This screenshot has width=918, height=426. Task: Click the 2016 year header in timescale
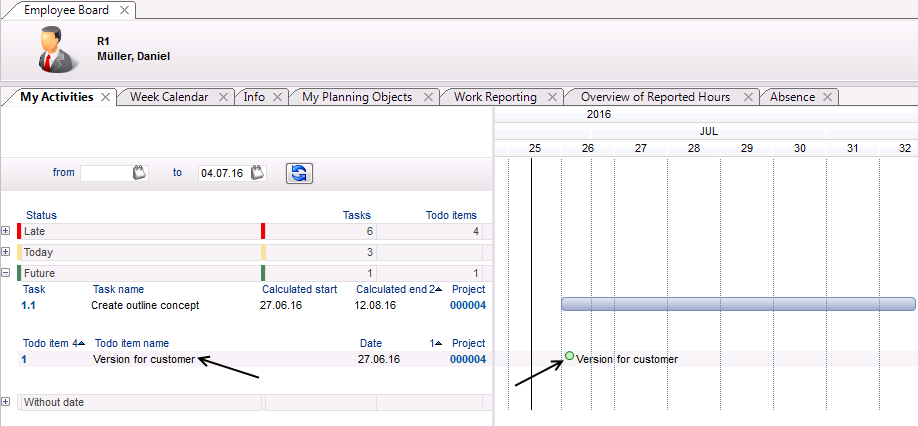599,115
